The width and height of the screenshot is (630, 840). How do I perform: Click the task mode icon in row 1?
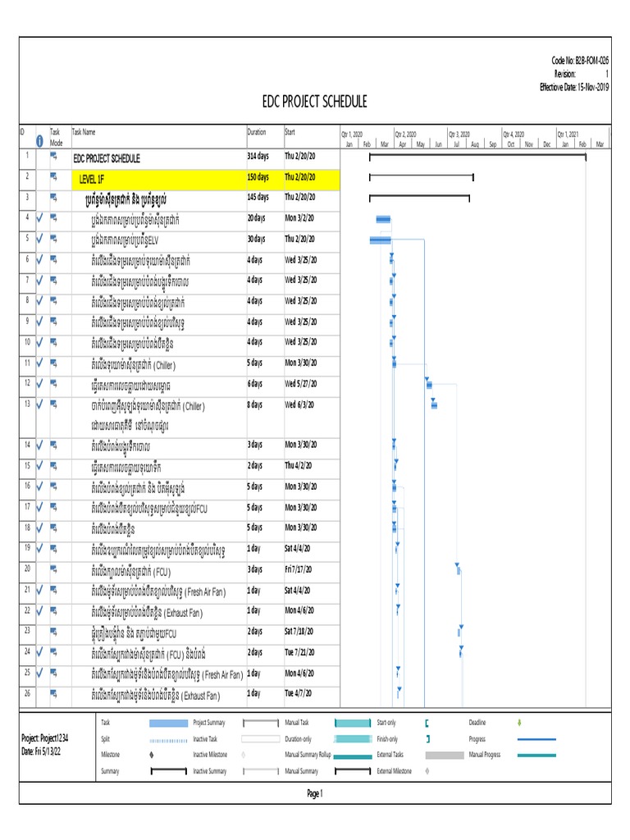[x=53, y=156]
